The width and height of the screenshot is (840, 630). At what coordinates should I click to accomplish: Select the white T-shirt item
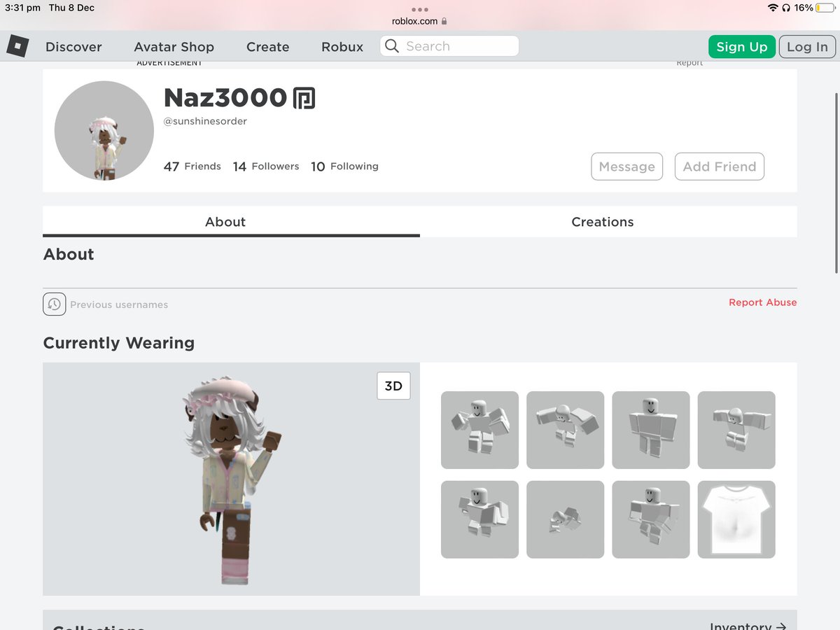[736, 519]
